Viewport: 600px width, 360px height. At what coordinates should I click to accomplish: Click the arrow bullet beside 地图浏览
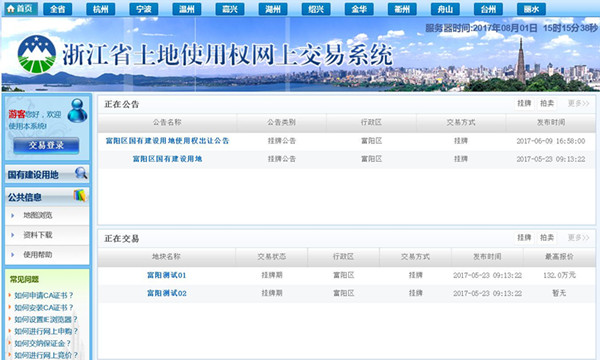tap(13, 215)
